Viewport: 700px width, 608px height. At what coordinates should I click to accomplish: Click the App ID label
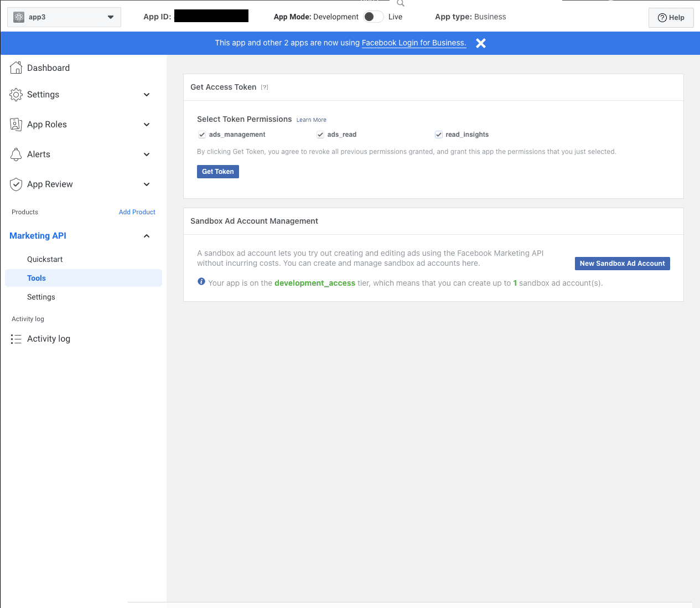157,17
